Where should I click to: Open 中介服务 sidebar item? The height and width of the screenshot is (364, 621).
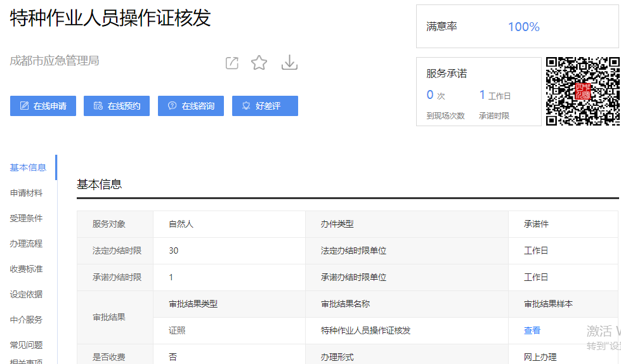(27, 320)
